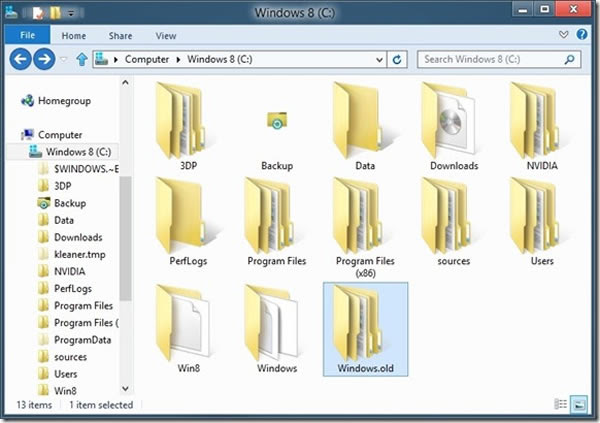Click the Back navigation arrow
The width and height of the screenshot is (600, 423).
20,60
